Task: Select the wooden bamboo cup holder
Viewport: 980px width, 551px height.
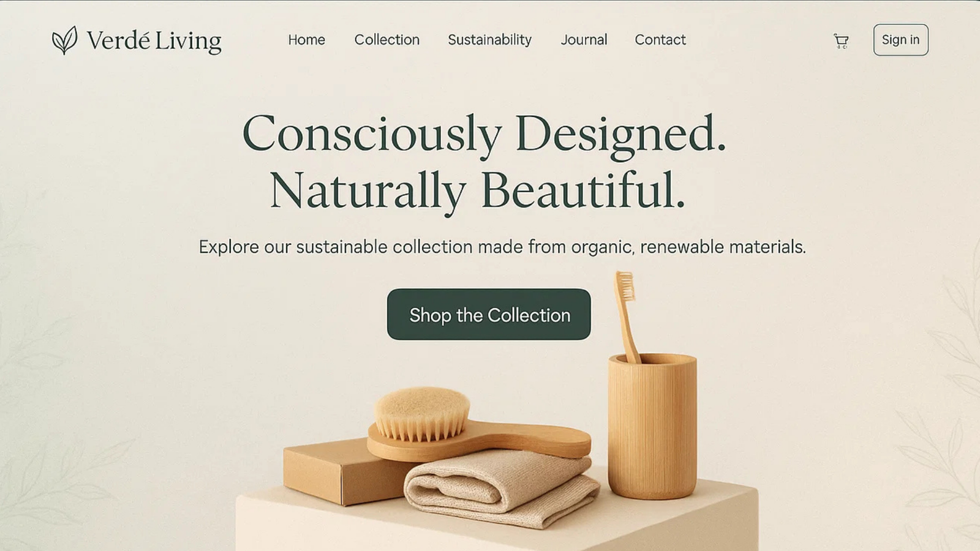Action: pos(652,427)
